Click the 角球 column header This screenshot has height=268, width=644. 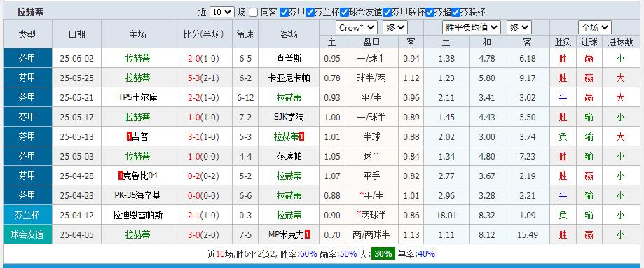point(245,34)
